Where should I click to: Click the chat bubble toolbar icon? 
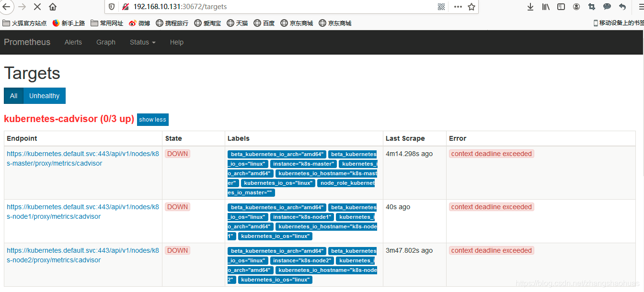[607, 7]
